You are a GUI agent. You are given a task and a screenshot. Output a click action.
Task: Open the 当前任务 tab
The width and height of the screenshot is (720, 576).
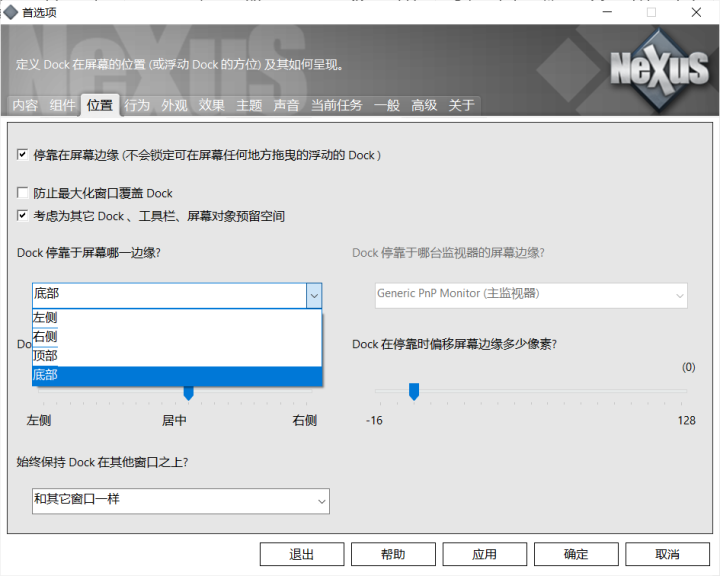[337, 106]
